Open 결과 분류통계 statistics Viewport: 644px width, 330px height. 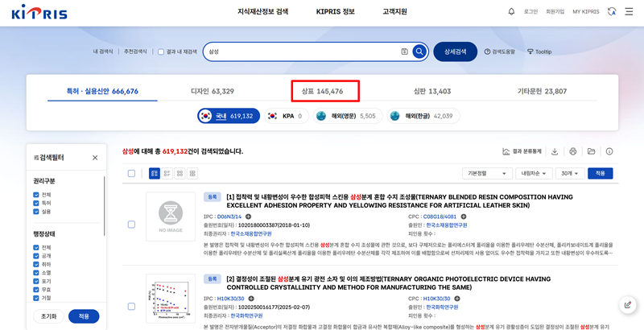coord(522,151)
